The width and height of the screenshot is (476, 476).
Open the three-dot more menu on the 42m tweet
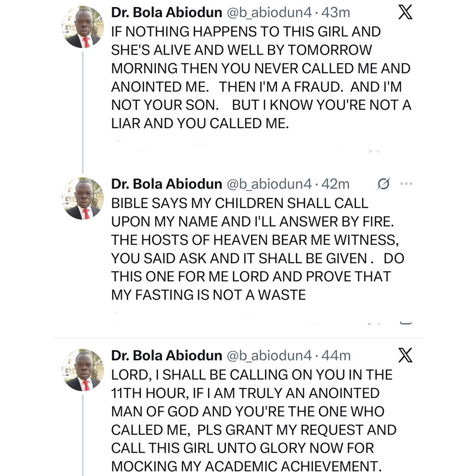point(406,184)
